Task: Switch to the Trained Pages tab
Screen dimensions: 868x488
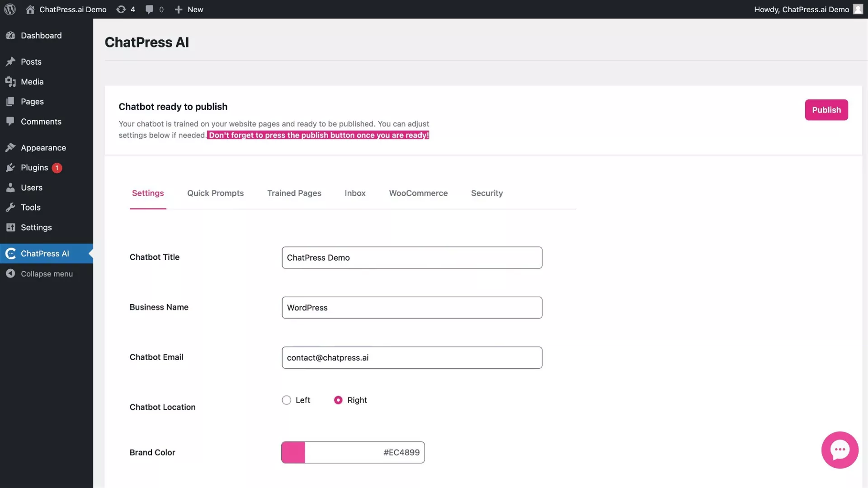Action: point(294,193)
